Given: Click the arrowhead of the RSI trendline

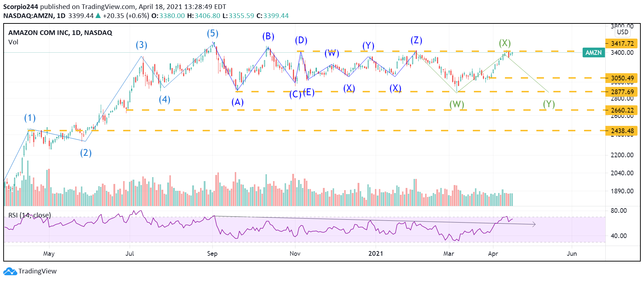Looking at the screenshot, I should (x=534, y=224).
